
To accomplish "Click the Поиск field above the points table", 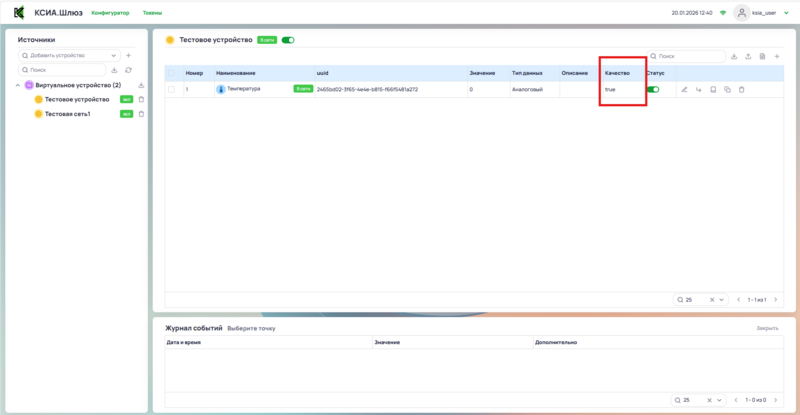I will [689, 57].
